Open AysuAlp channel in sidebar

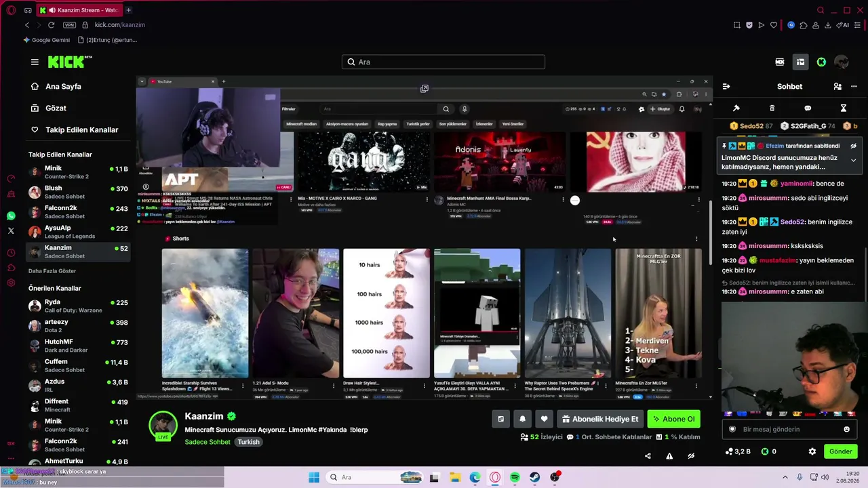(78, 232)
